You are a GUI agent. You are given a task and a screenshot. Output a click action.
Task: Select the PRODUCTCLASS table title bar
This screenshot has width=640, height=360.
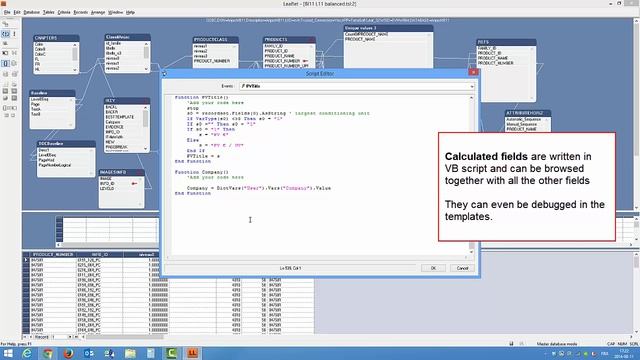tap(216, 40)
